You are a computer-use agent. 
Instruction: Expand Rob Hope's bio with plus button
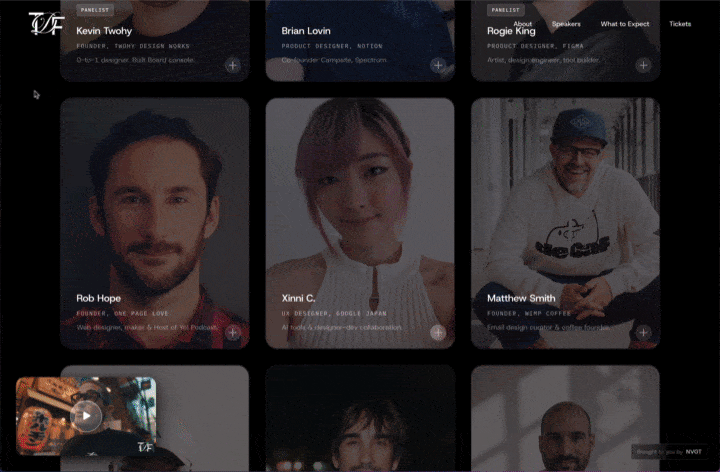(232, 333)
